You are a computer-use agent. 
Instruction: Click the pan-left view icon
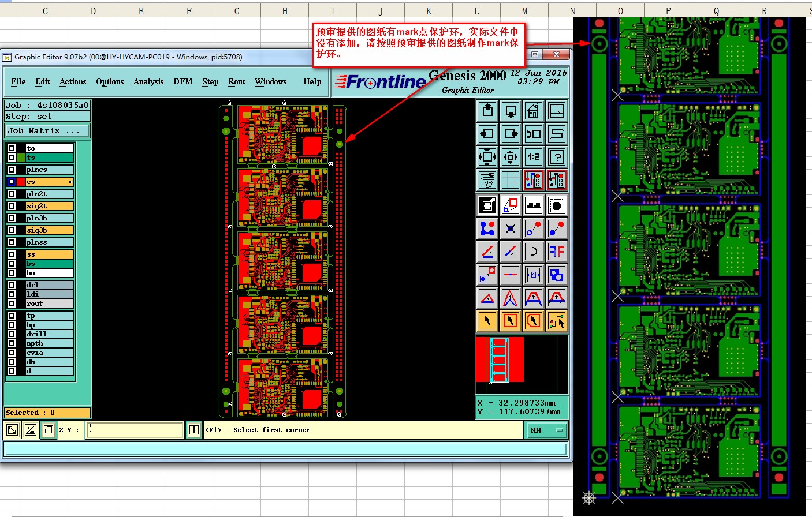point(487,134)
